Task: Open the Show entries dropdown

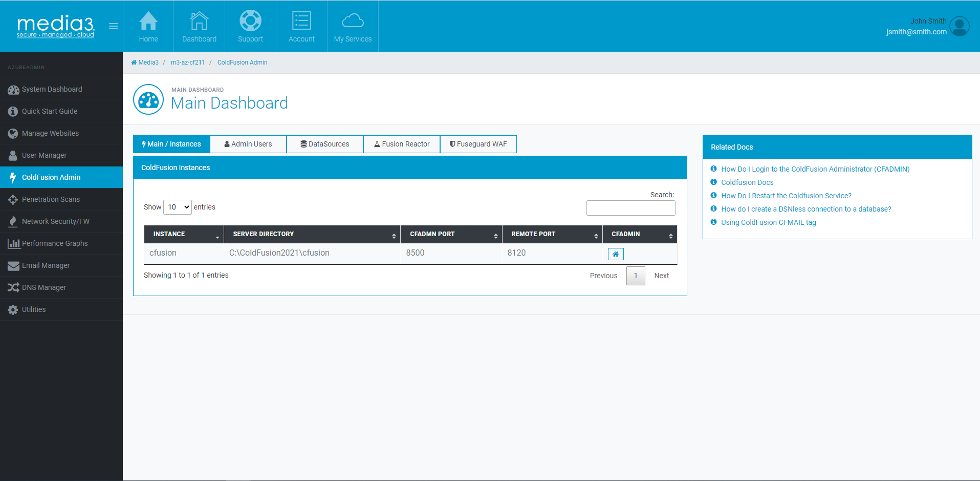Action: (x=178, y=207)
